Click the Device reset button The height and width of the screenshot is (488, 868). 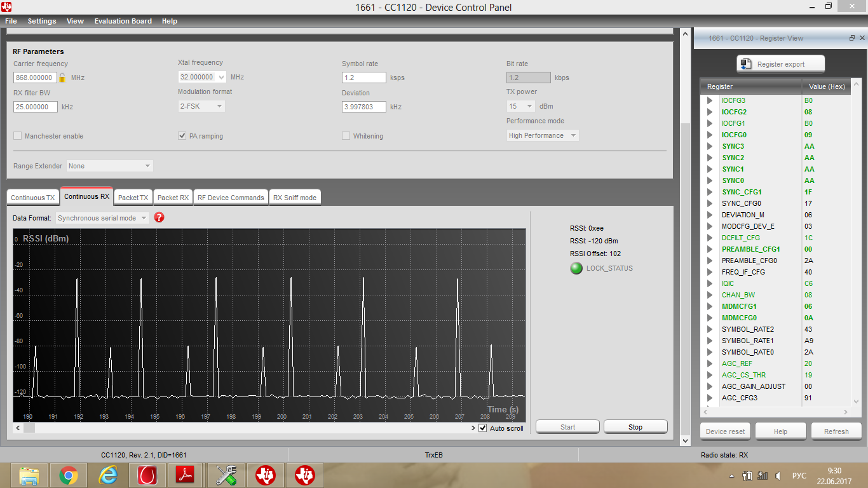click(725, 431)
